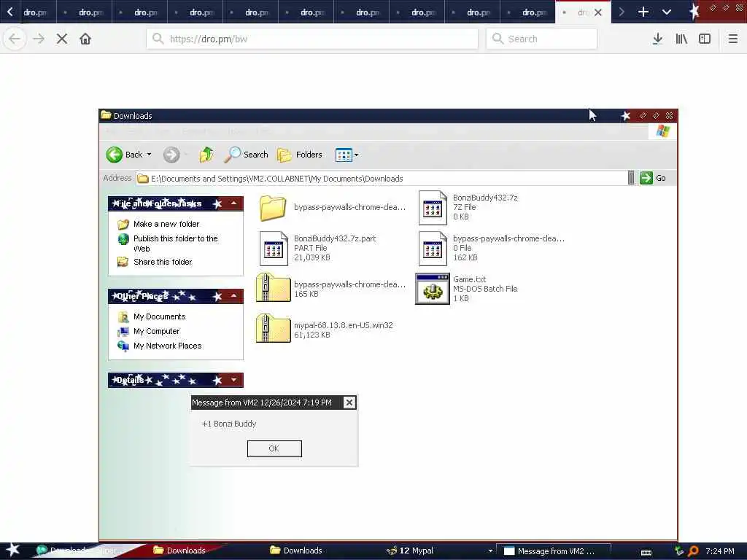Collapse File and Folder Tasks panel
Viewport: 747px width, 560px height.
pyautogui.click(x=234, y=203)
